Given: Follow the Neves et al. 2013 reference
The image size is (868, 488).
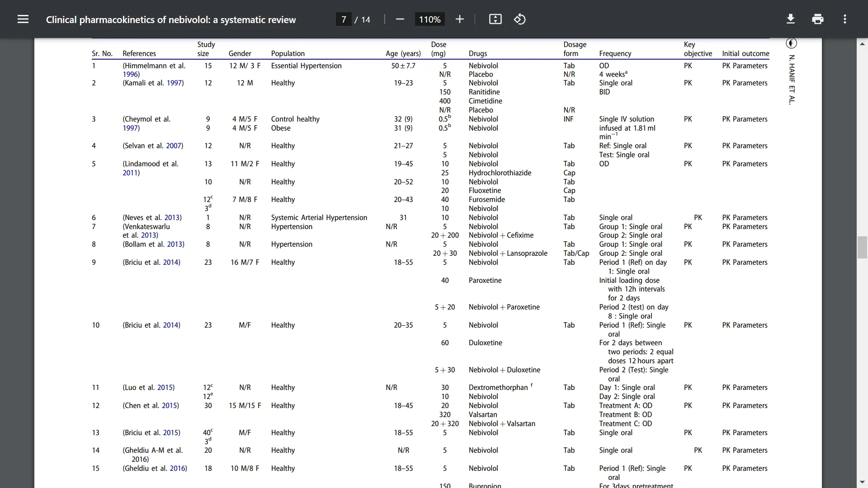Looking at the screenshot, I should click(173, 218).
